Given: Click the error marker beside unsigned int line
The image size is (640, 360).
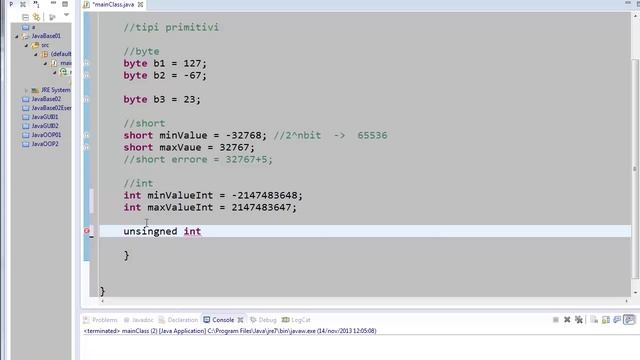Looking at the screenshot, I should coord(87,231).
